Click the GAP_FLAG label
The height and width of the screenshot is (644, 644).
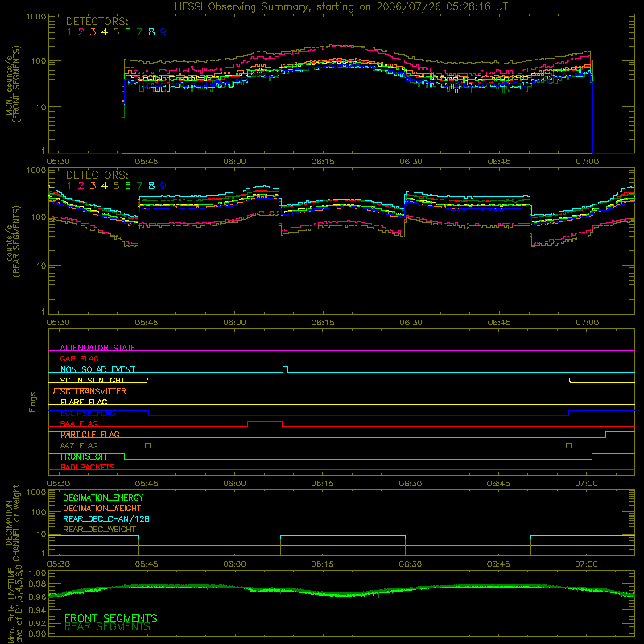[79, 358]
